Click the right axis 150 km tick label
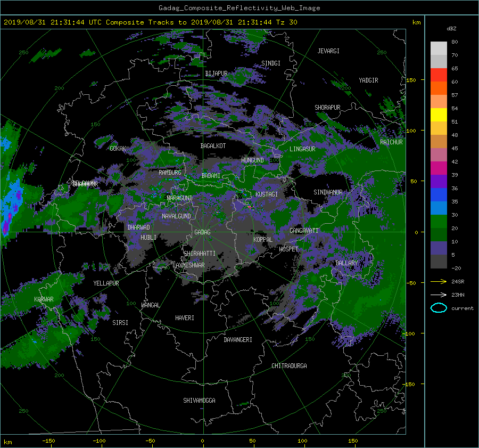This screenshot has width=479, height=448. point(411,80)
